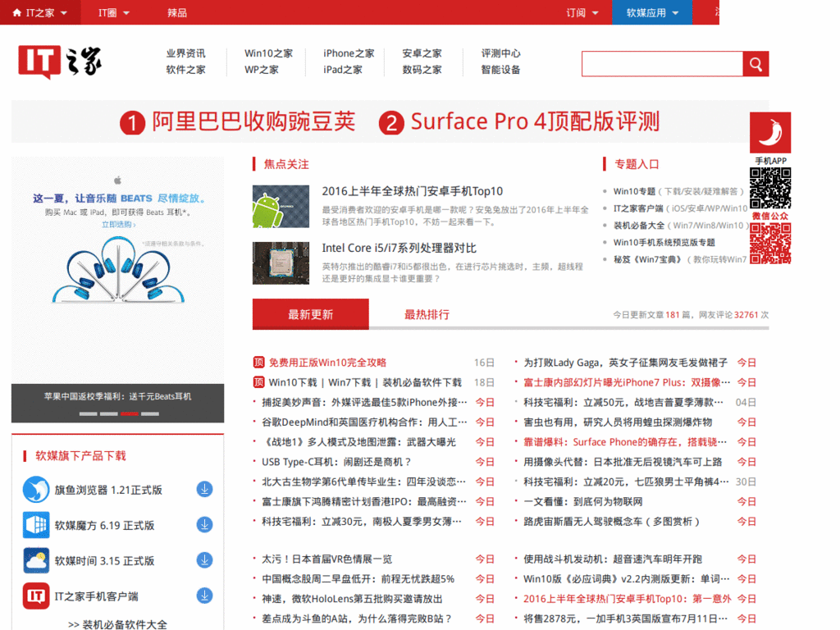The width and height of the screenshot is (840, 630).
Task: Download 旗鱼浏览器 1.21正式版 via arrow icon
Action: [204, 489]
